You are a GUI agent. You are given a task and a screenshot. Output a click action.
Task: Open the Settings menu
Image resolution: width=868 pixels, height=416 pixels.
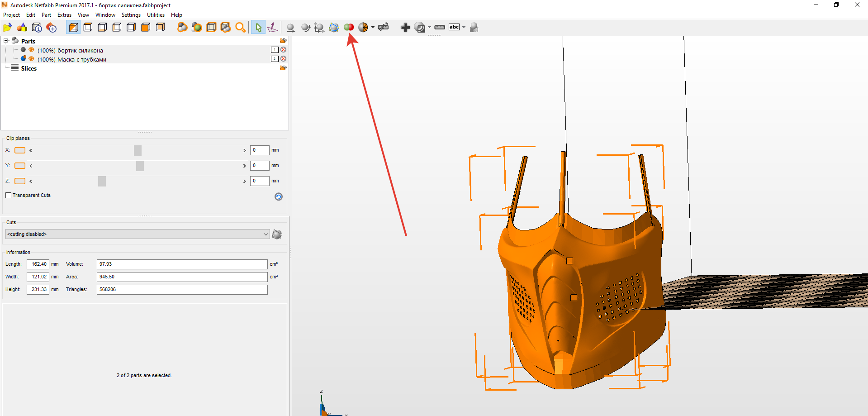pos(131,14)
